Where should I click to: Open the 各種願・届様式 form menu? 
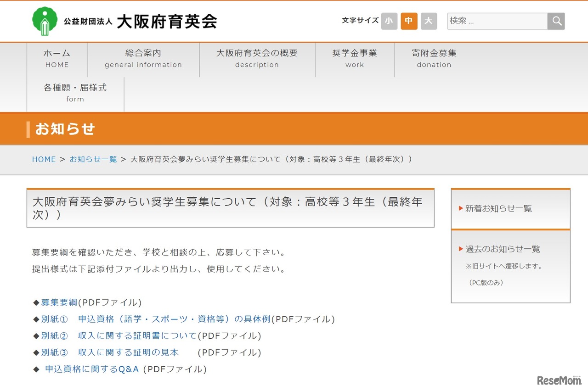(75, 93)
